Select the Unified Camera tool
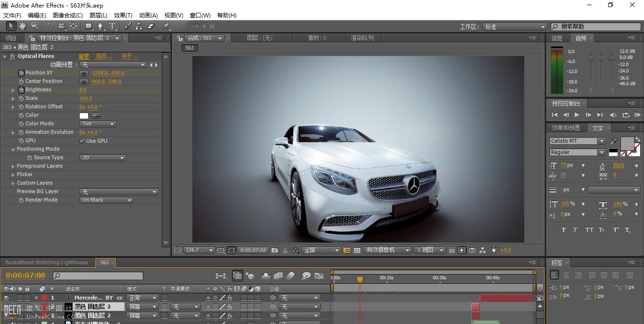This screenshot has width=644, height=324. pyautogui.click(x=62, y=26)
